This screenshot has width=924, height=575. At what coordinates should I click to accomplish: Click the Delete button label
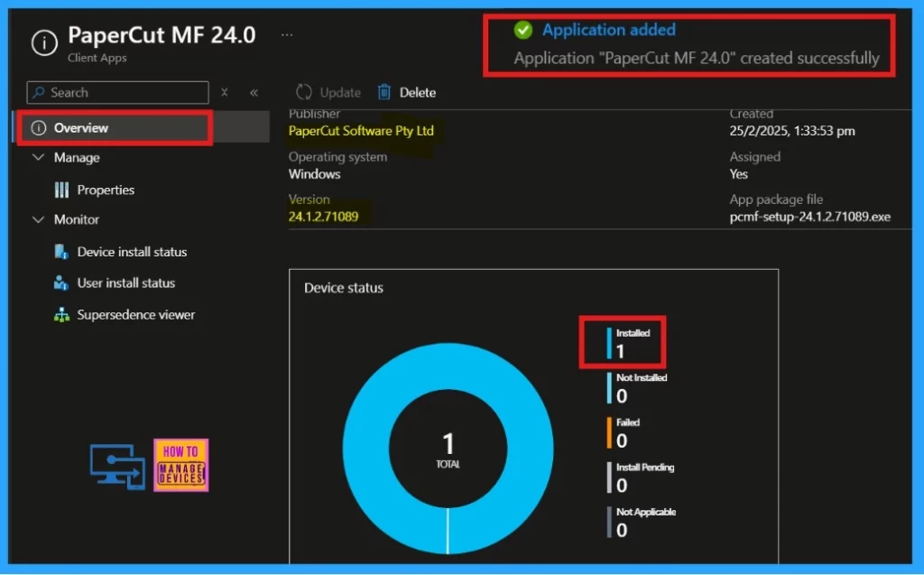(418, 93)
